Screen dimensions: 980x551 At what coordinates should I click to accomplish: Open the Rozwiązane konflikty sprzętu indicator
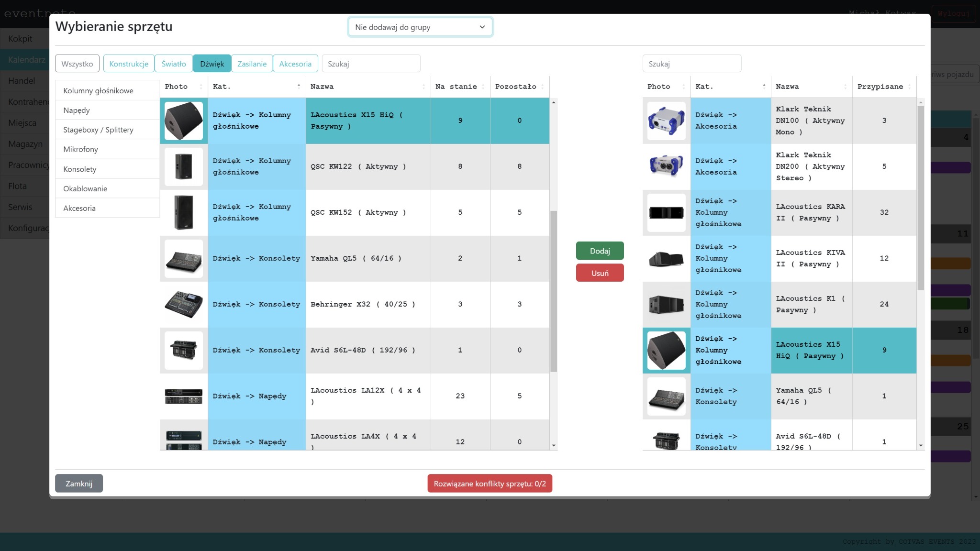pyautogui.click(x=490, y=484)
